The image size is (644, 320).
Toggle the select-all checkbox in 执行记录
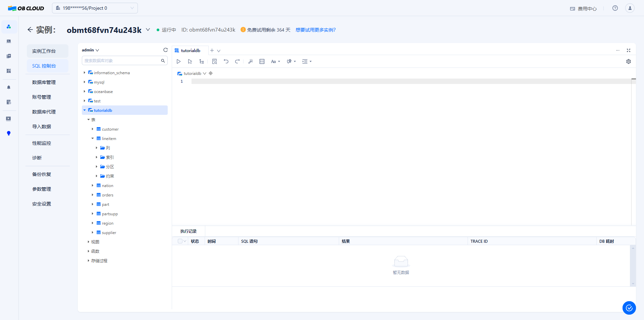[x=180, y=241]
